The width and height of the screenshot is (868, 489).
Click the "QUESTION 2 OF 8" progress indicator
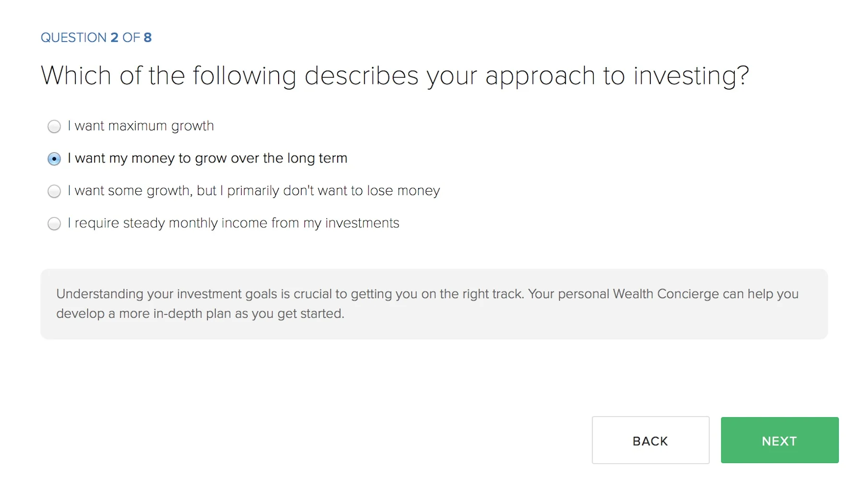pos(96,37)
